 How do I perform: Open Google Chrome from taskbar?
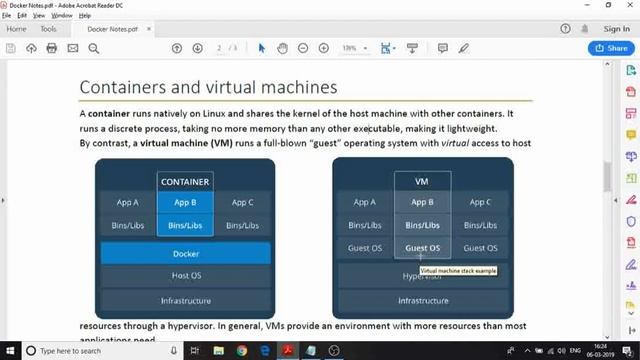pos(242,351)
